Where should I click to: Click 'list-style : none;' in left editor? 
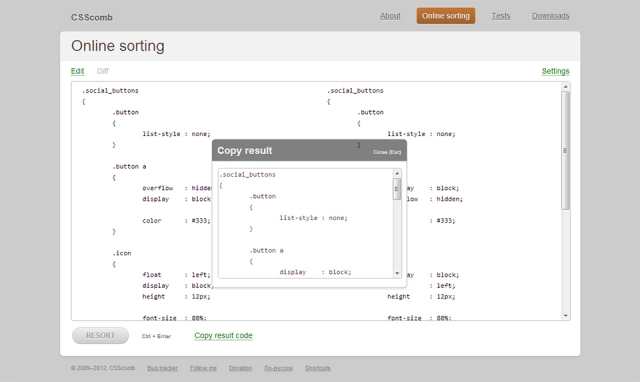click(x=176, y=134)
